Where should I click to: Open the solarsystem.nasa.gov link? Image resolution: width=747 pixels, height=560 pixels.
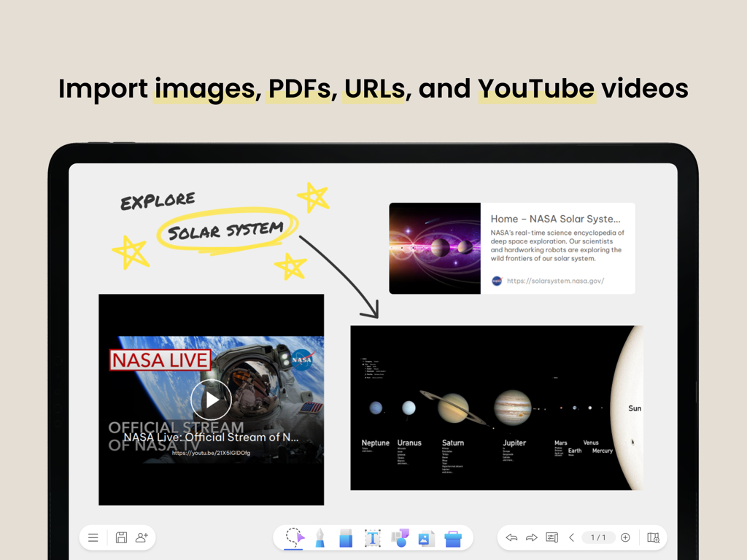point(555,281)
